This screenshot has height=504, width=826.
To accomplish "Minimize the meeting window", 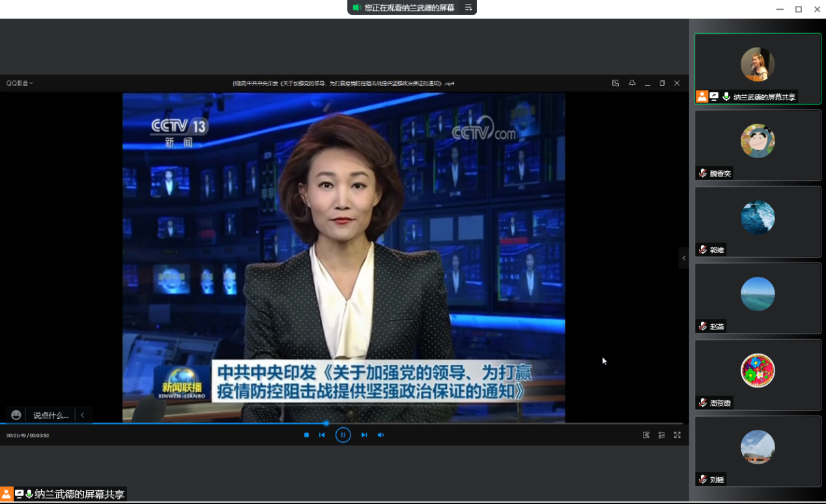I will (780, 9).
